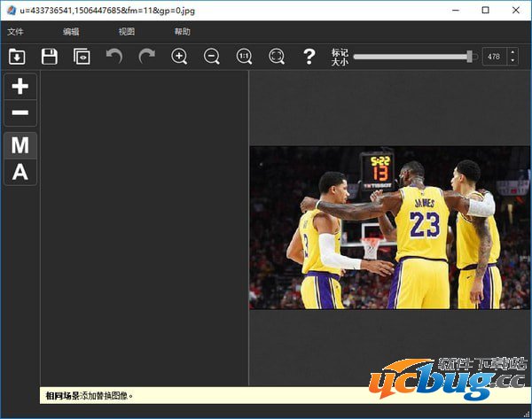Open the 文件 menu
532x419 pixels.
(16, 32)
